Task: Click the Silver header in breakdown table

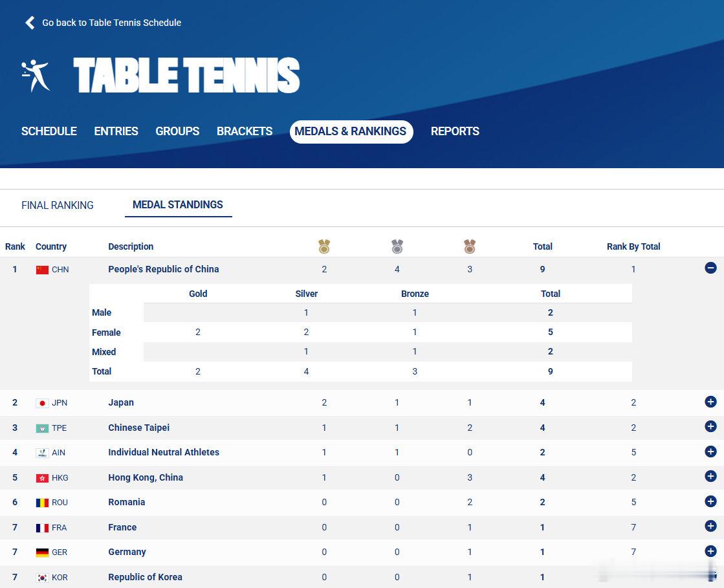Action: pos(307,294)
